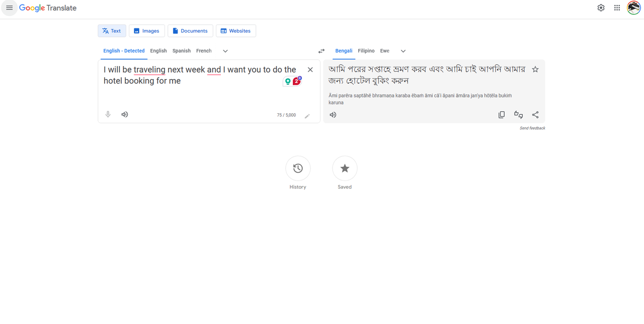
Task: Select the Text translation mode
Action: 112,31
